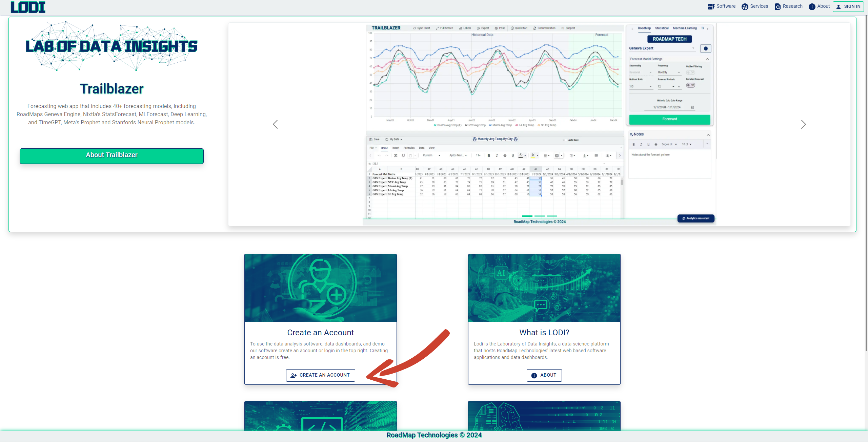Screen dimensions: 868x442
Task: Switch to the Machine Learning model tab
Action: click(685, 28)
